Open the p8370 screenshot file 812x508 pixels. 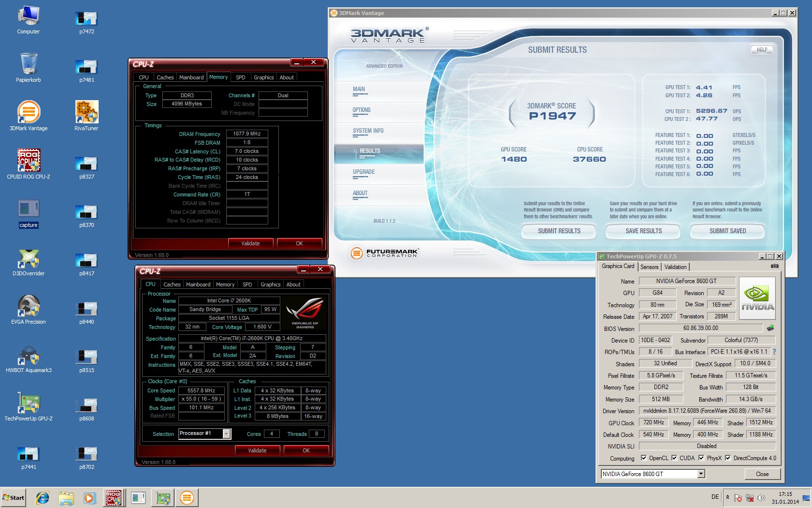click(87, 216)
